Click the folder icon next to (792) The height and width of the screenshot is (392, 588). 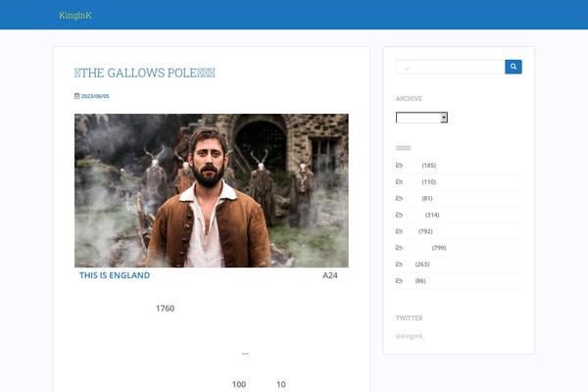399,231
